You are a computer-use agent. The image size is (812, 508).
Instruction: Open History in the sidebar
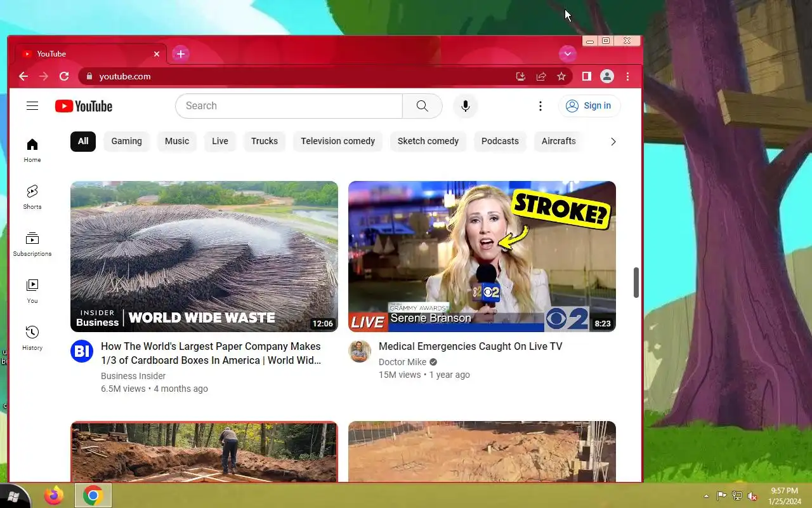coord(32,338)
